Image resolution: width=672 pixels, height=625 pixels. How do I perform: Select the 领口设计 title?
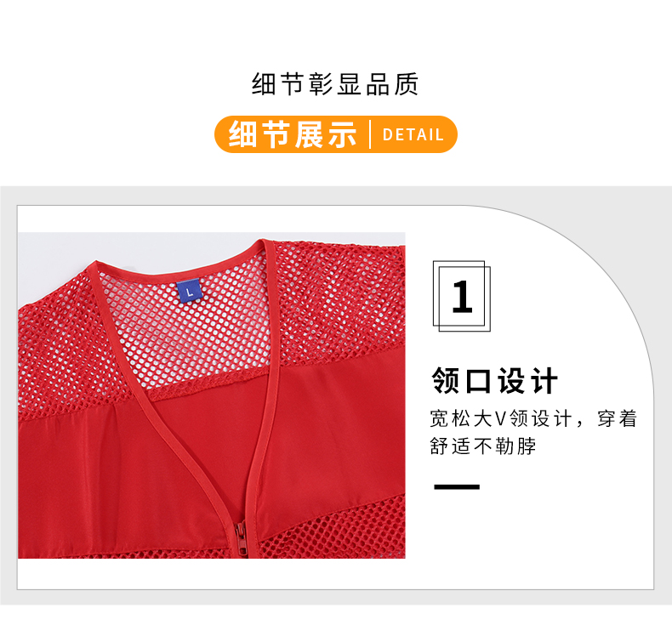494,380
